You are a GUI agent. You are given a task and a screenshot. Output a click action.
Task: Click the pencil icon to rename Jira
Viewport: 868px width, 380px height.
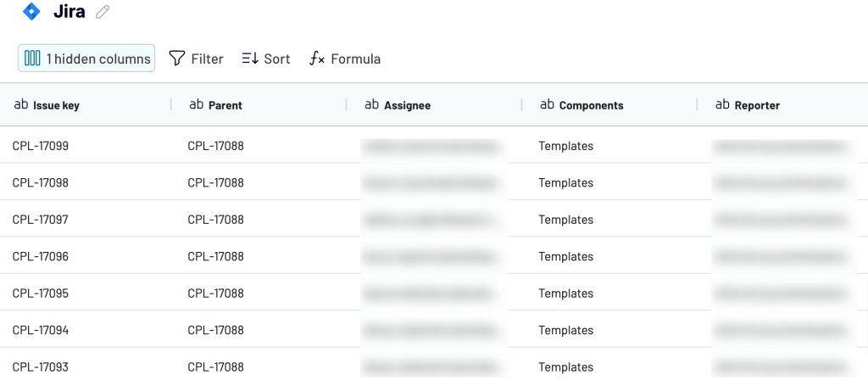[x=103, y=12]
